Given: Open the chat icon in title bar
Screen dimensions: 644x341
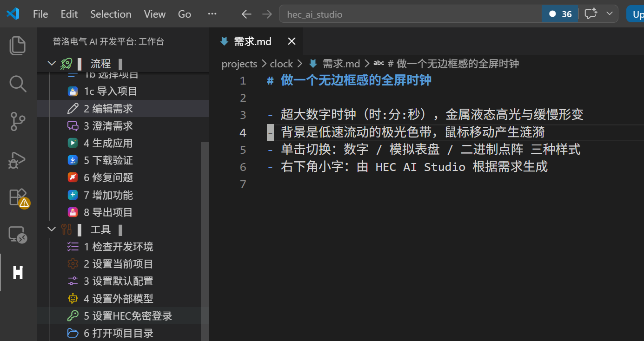Looking at the screenshot, I should point(591,14).
